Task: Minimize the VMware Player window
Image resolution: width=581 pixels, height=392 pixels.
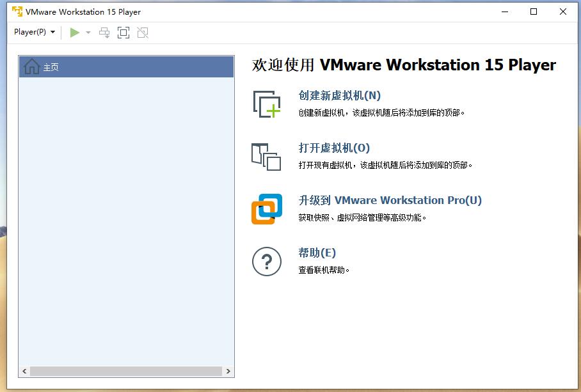Action: 505,12
